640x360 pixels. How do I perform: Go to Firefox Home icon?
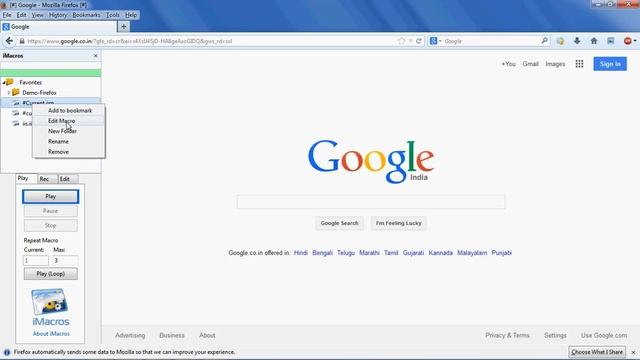pyautogui.click(x=594, y=41)
